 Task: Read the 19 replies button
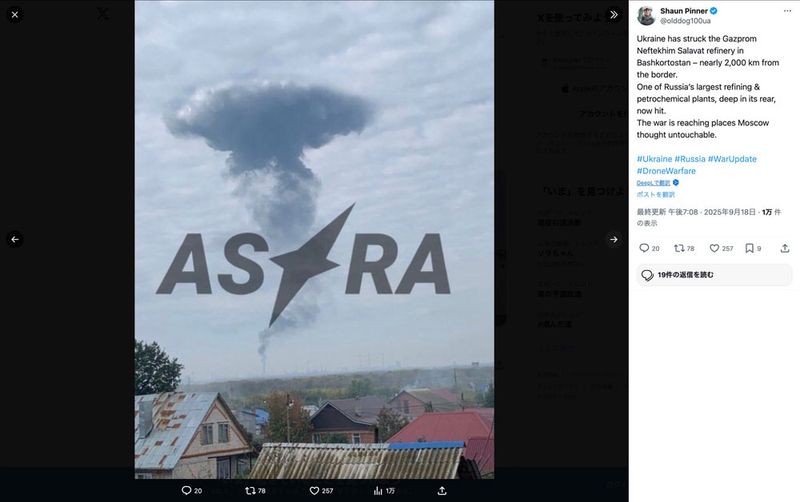coord(714,275)
